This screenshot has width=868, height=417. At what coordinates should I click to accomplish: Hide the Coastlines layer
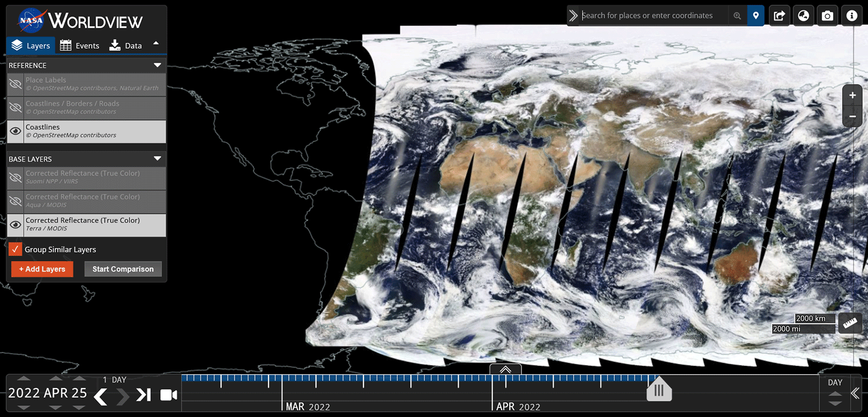click(x=16, y=130)
